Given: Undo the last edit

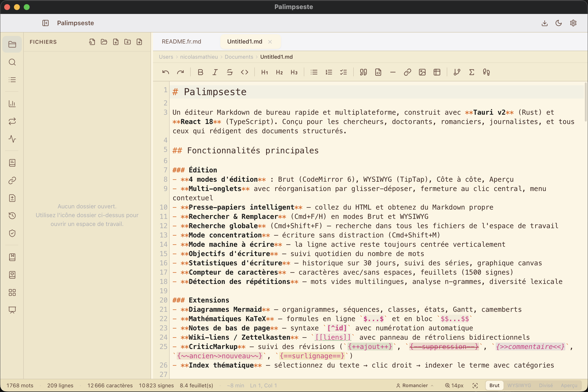Looking at the screenshot, I should [x=166, y=72].
